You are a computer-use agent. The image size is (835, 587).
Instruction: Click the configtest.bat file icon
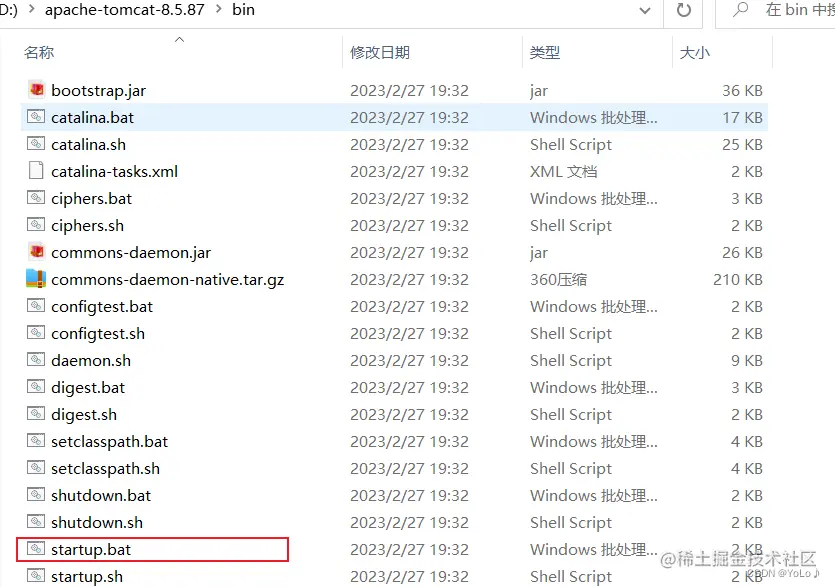pos(36,306)
